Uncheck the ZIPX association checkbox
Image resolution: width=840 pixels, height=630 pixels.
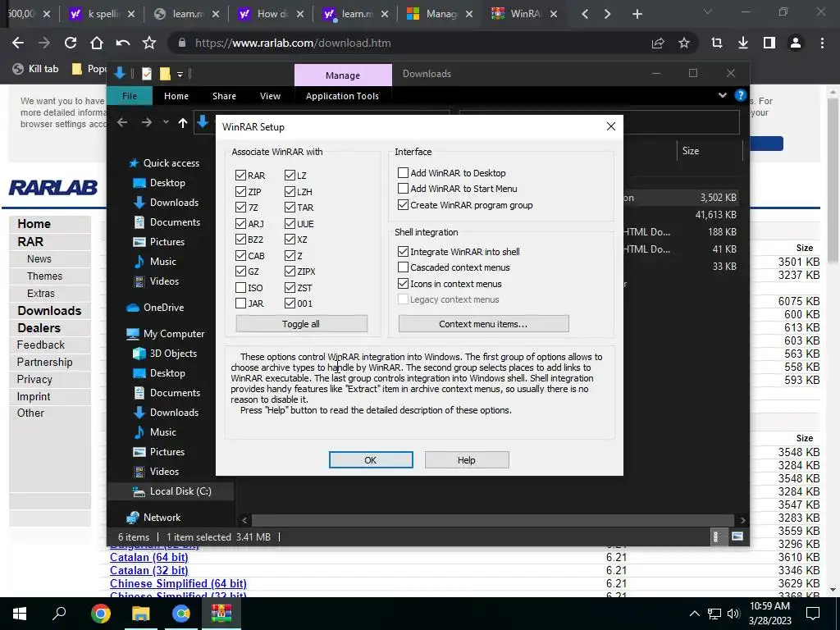[x=290, y=271]
